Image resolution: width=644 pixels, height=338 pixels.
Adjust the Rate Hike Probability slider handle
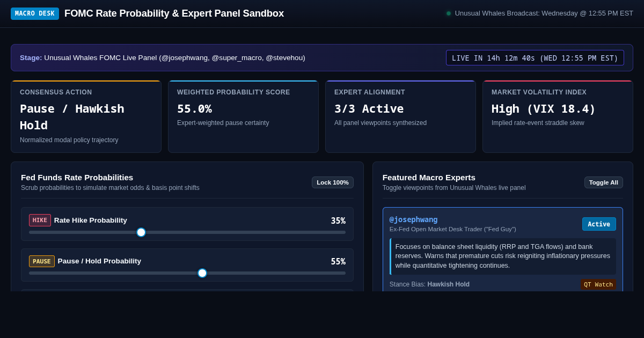(x=141, y=232)
